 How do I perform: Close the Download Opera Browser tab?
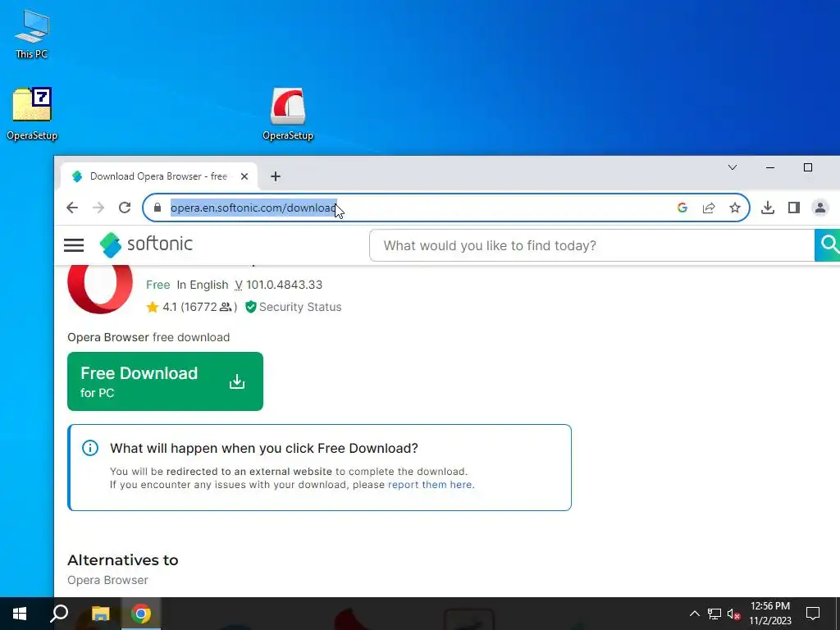(x=244, y=176)
